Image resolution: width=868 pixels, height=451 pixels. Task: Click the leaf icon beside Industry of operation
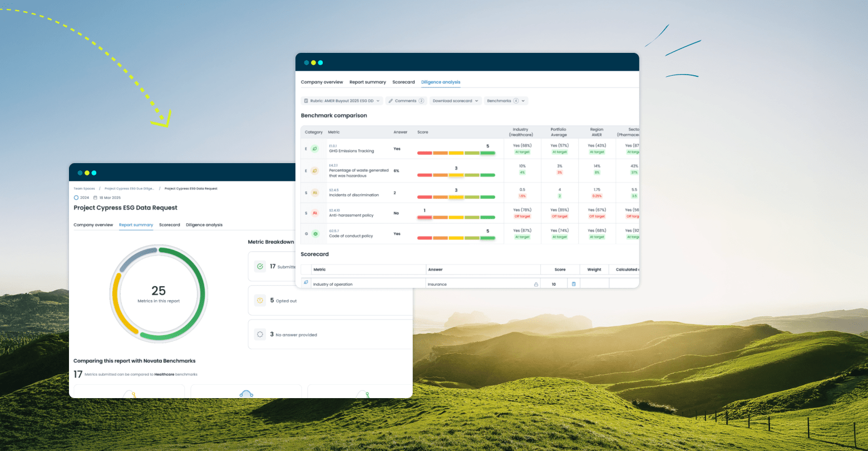pyautogui.click(x=305, y=283)
